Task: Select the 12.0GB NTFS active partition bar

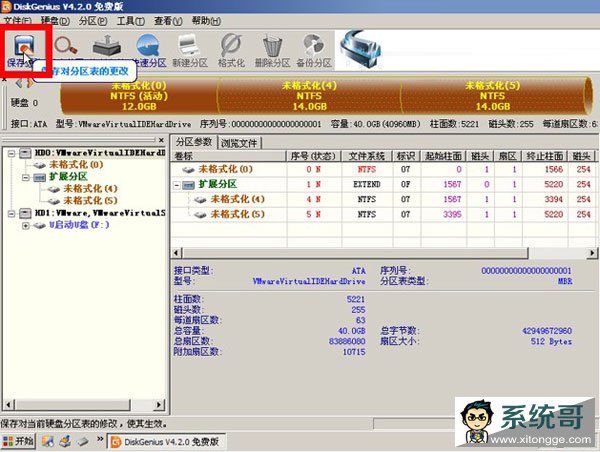Action: tap(139, 96)
